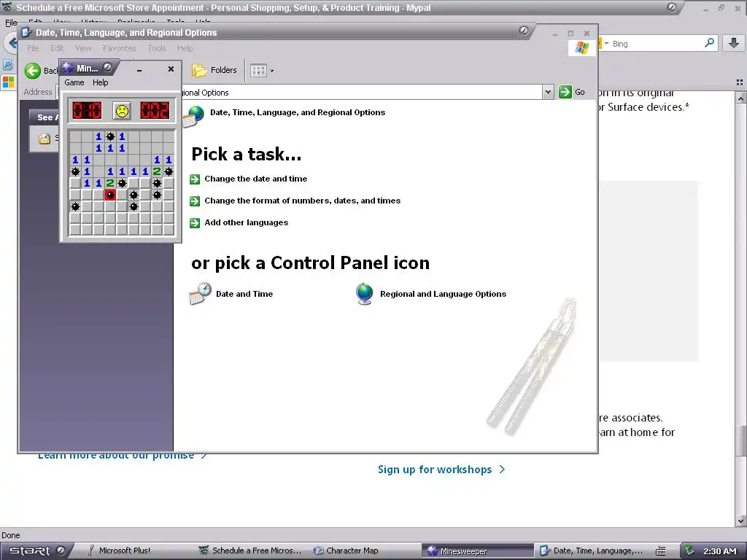Open Regional and Language Options globe icon
747x560 pixels.
tap(365, 294)
